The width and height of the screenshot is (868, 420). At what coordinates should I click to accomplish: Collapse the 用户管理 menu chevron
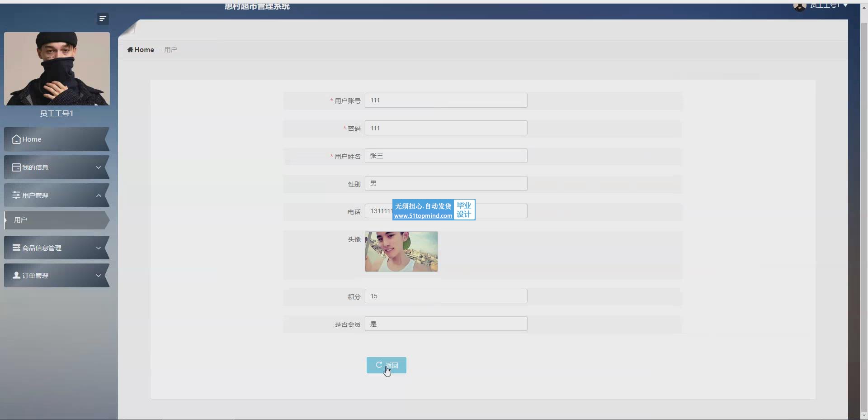pos(98,196)
